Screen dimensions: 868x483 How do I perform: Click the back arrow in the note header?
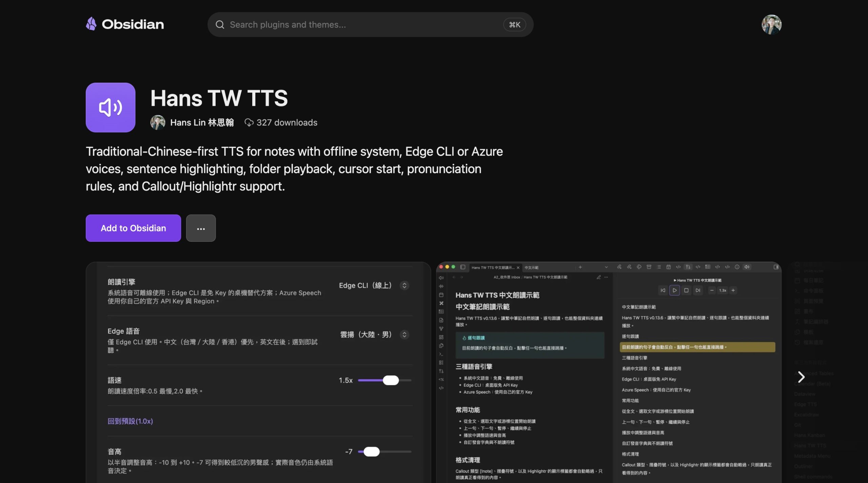(454, 277)
